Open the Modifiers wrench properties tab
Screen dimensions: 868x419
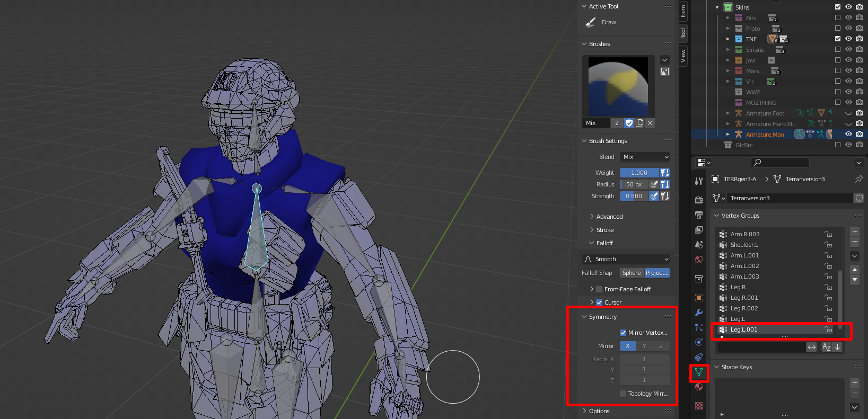click(699, 313)
